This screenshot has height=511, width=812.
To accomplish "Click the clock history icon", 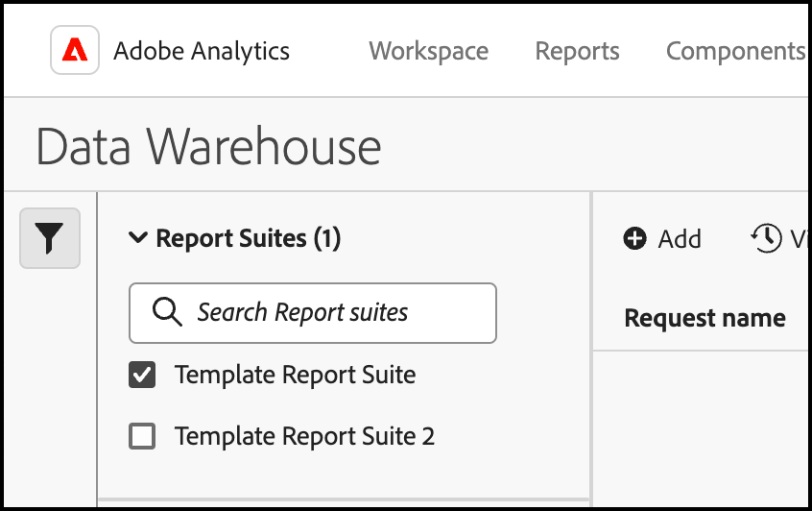I will [767, 238].
